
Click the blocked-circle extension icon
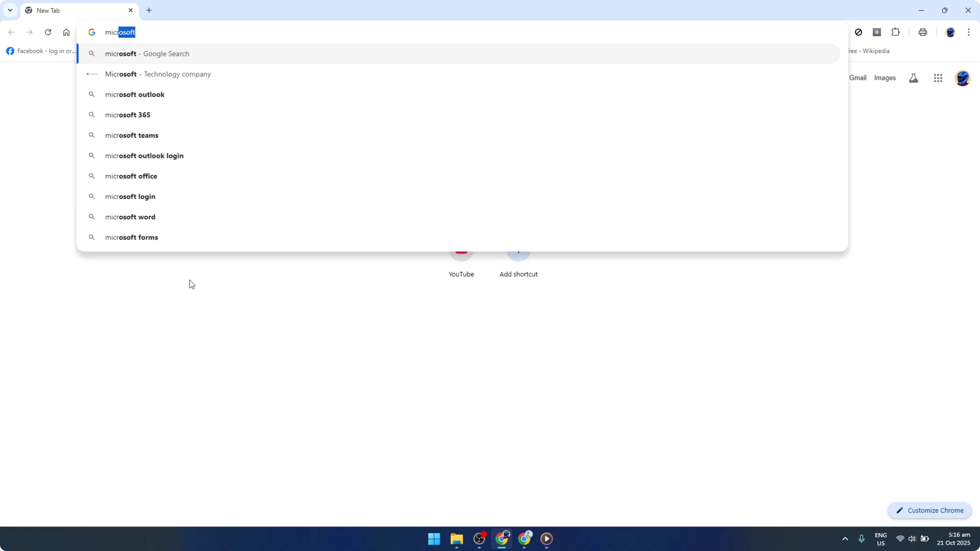(x=858, y=32)
